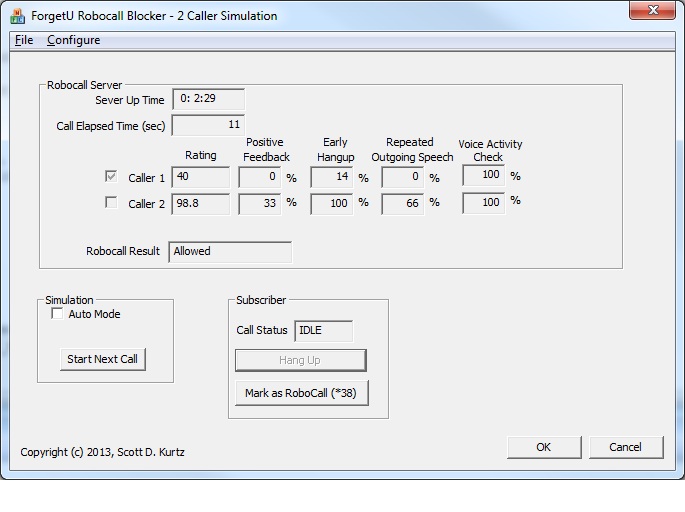Open the Configure menu
The image size is (685, 512).
[x=73, y=40]
